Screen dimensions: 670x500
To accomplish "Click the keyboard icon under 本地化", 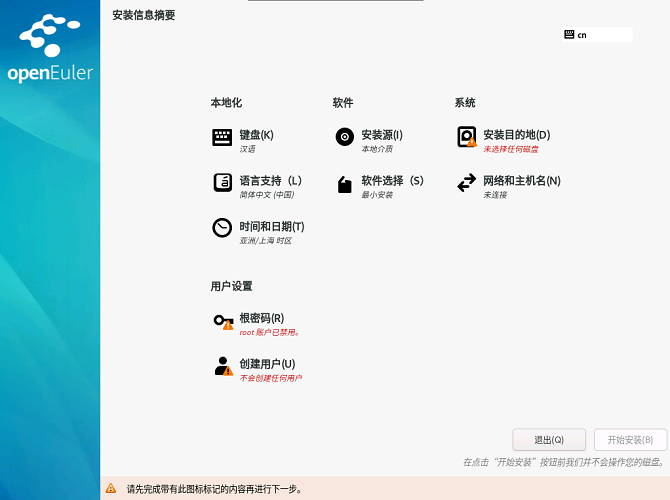I will [222, 138].
